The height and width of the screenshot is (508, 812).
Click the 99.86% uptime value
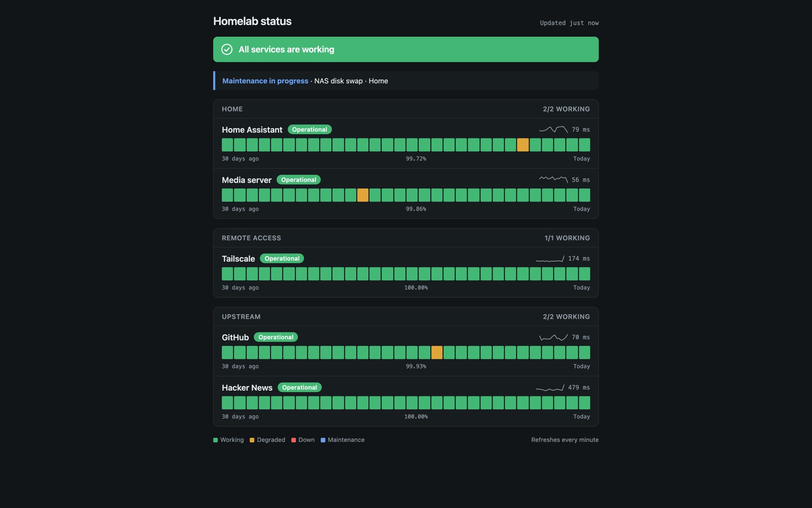[416, 209]
